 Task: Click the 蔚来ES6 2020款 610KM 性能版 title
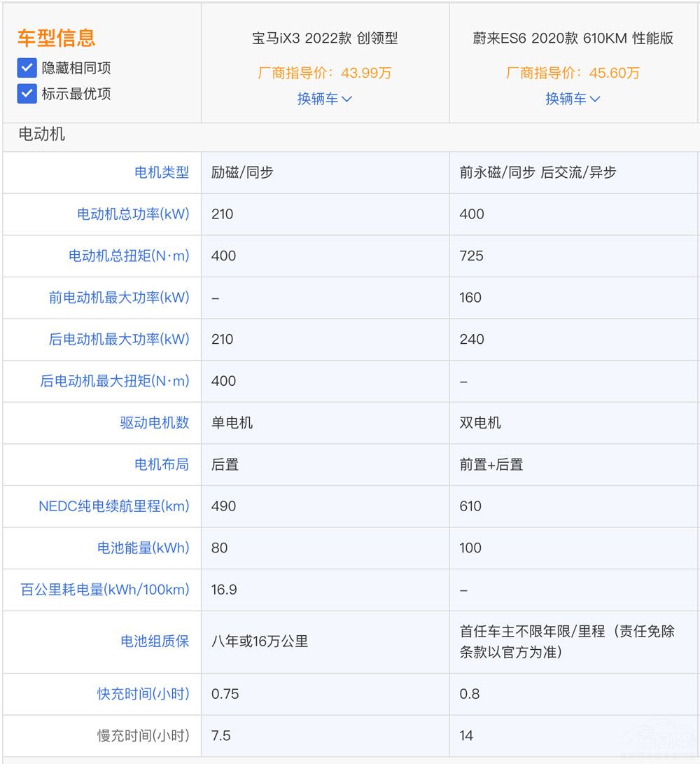[x=573, y=39]
